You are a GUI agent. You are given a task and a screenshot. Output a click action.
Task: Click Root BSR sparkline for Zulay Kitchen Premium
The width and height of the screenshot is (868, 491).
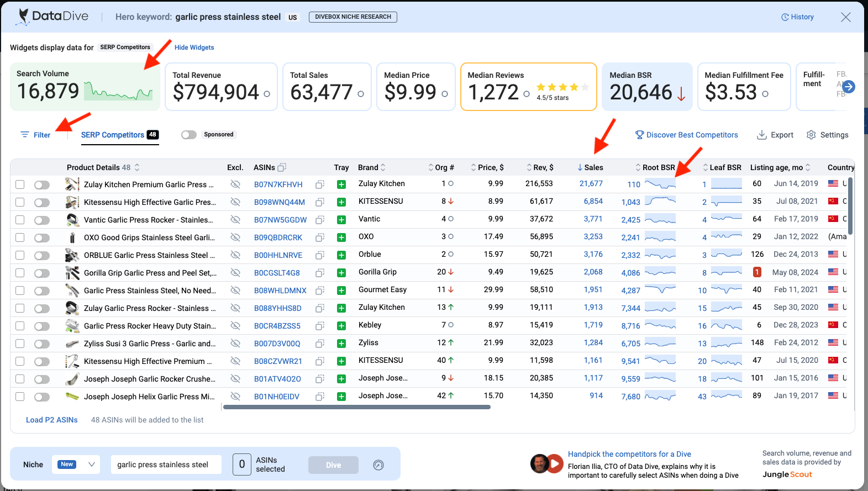tap(660, 184)
